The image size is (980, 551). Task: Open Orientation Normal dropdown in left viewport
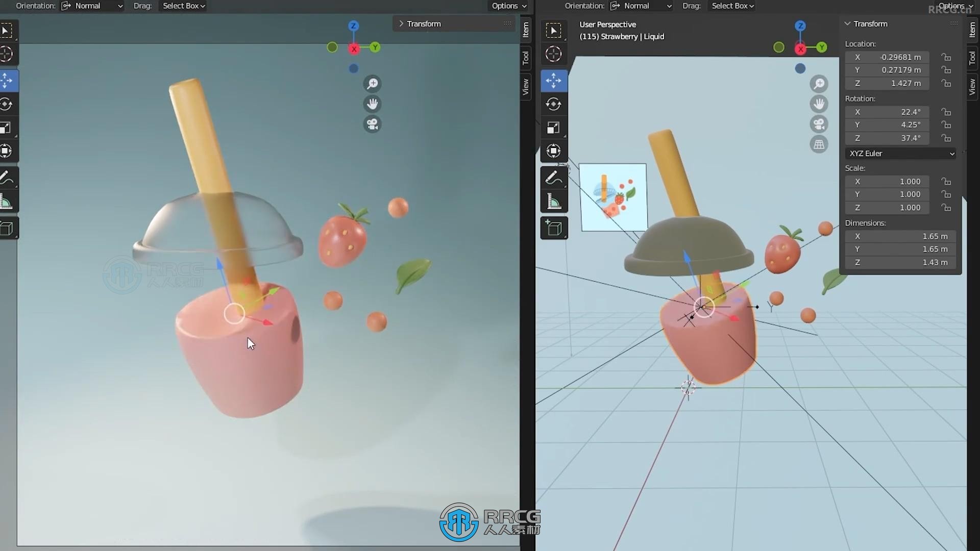(92, 6)
